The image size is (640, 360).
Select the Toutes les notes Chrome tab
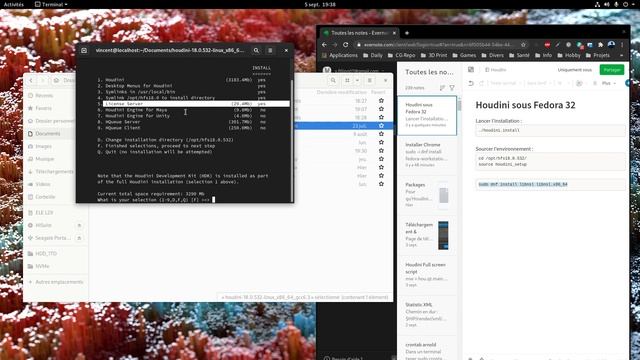coord(358,33)
